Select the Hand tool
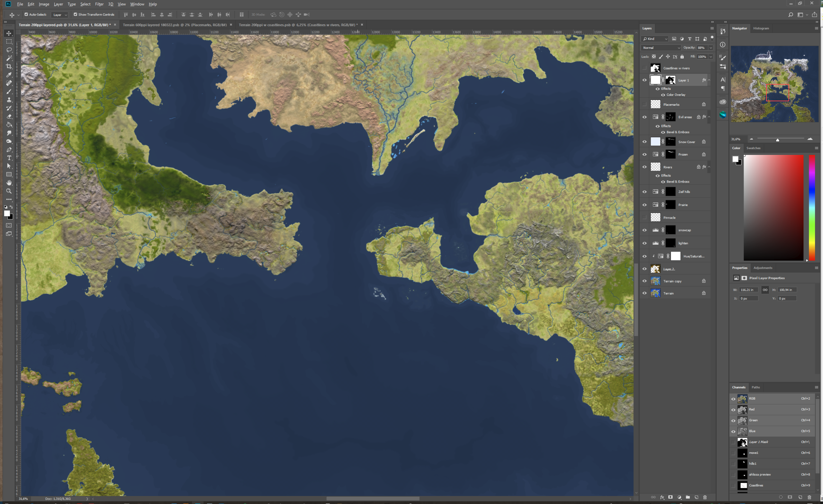The width and height of the screenshot is (823, 504). (9, 183)
